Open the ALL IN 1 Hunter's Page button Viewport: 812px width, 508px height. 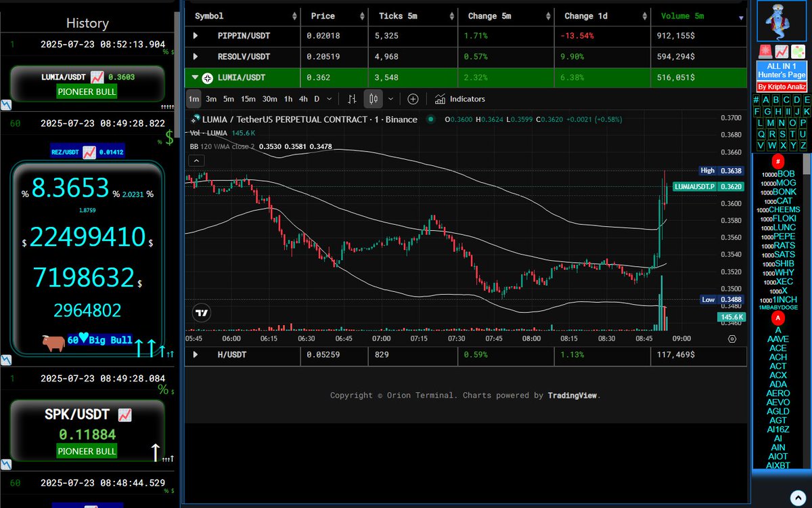[782, 70]
